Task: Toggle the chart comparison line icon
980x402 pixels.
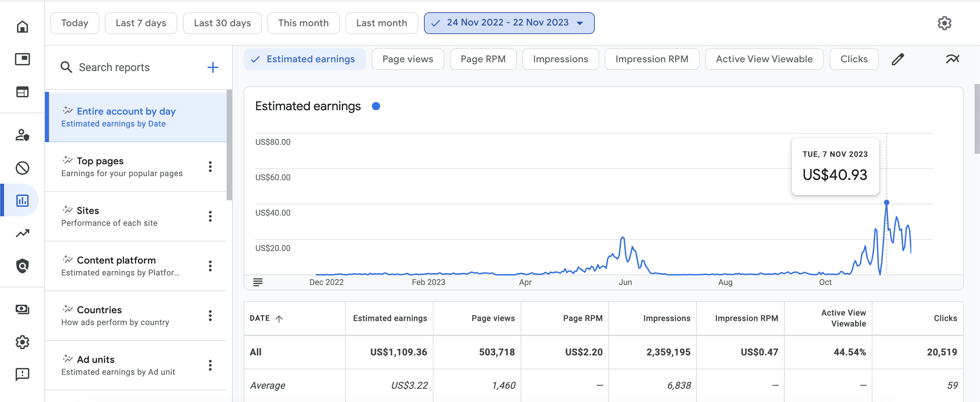Action: [952, 59]
